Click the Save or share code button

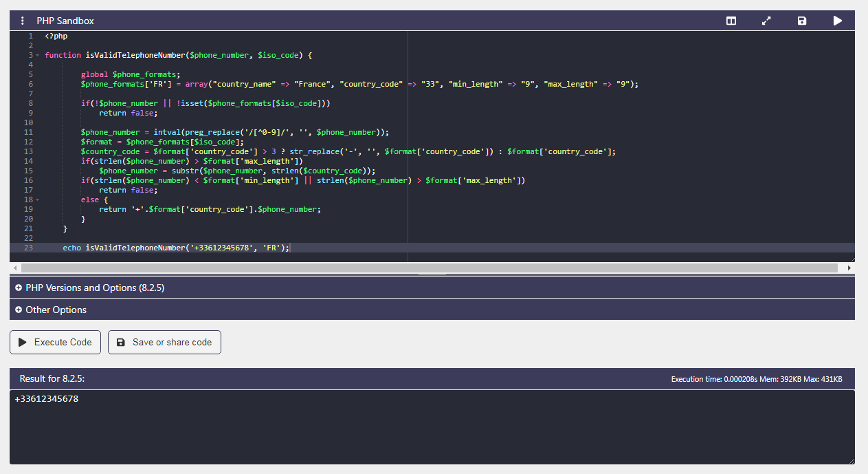tap(164, 342)
